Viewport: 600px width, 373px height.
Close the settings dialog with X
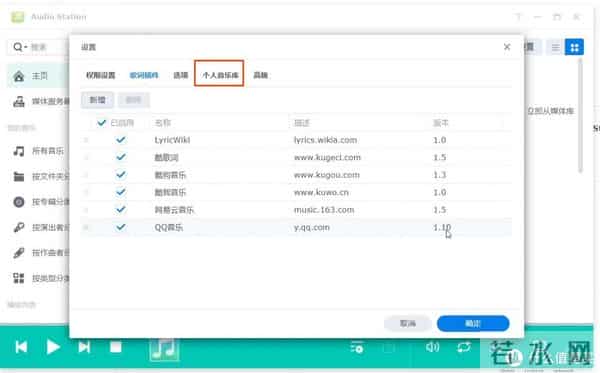click(507, 47)
